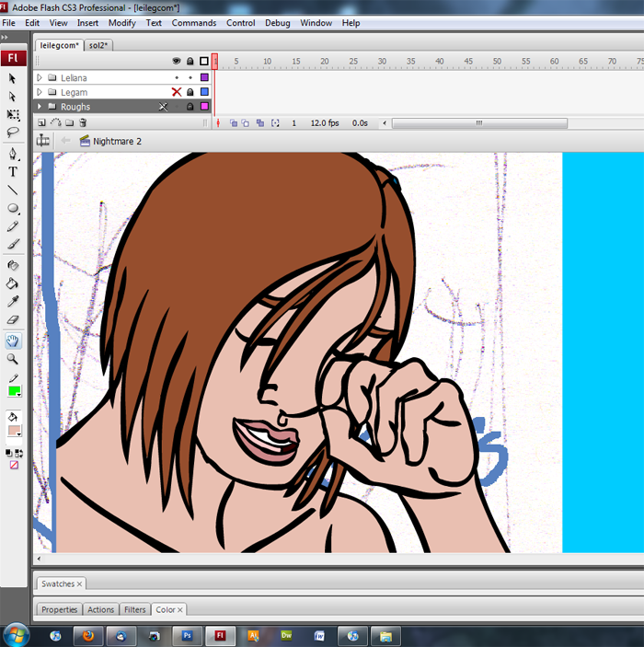Activate the Zoom magnifier tool
The width and height of the screenshot is (644, 647).
coord(13,359)
